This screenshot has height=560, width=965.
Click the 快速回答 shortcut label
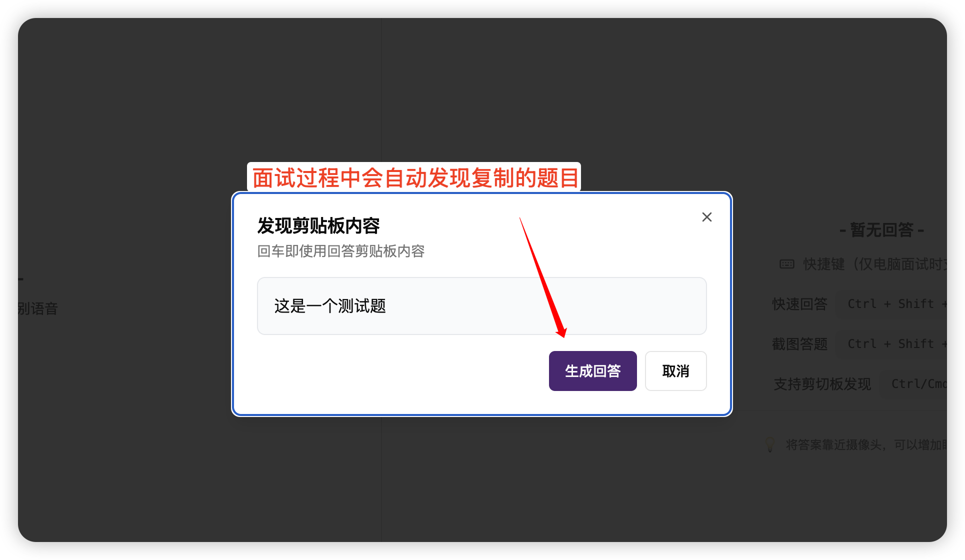pos(799,304)
